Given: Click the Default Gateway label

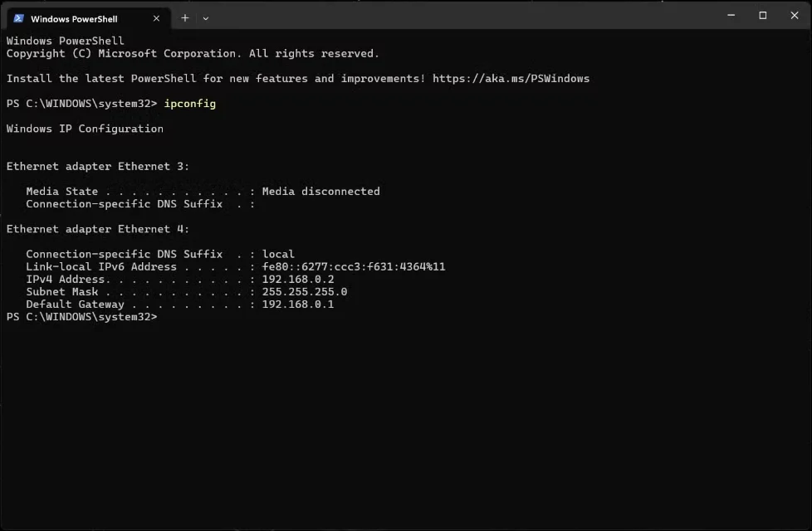Looking at the screenshot, I should [x=75, y=304].
